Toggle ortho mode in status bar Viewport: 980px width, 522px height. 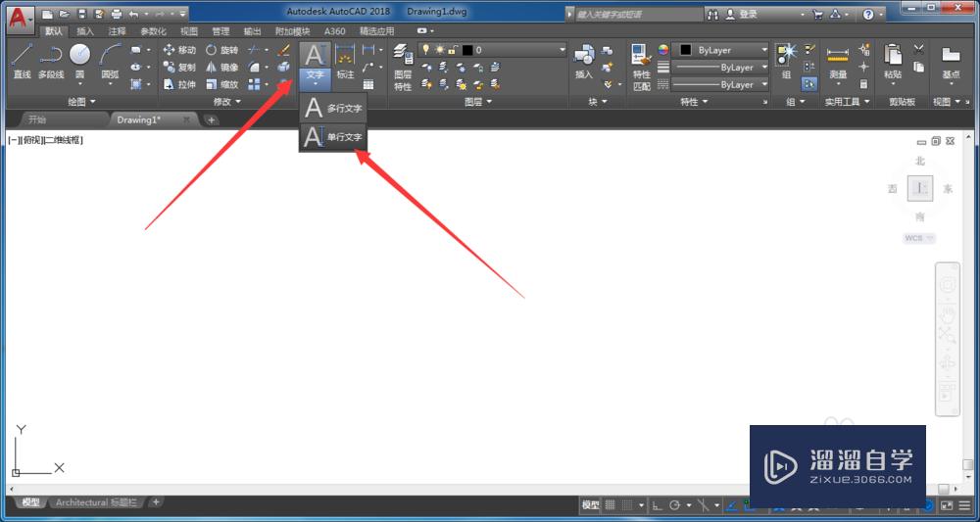(x=658, y=505)
